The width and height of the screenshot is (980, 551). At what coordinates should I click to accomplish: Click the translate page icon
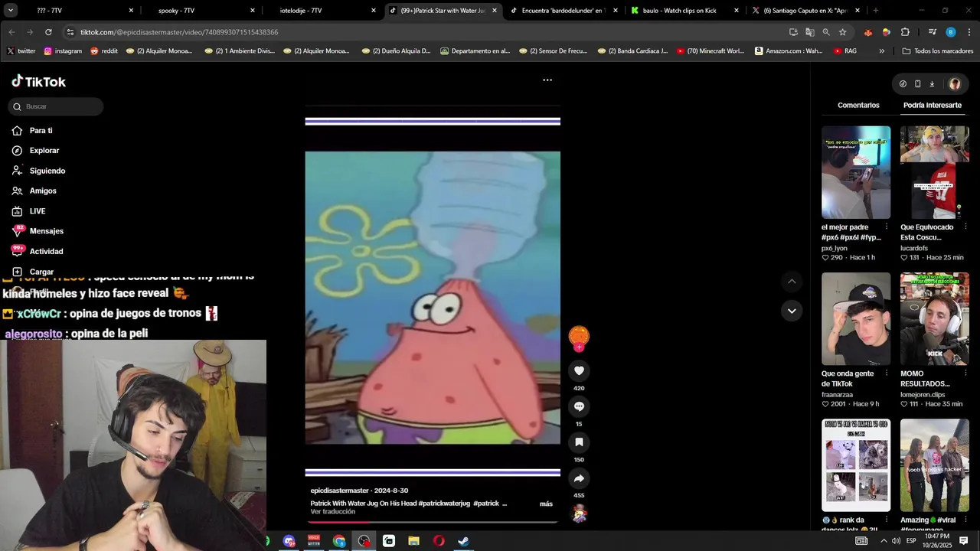pyautogui.click(x=809, y=32)
